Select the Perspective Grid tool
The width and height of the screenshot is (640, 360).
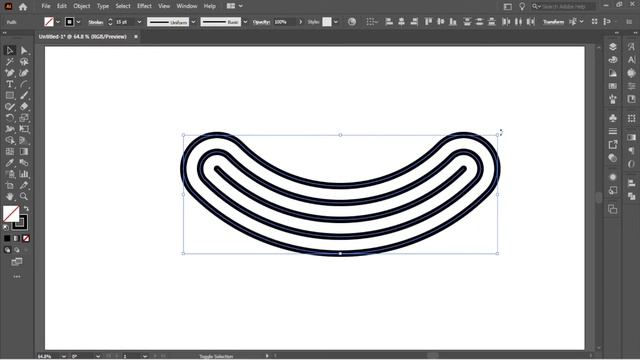tap(24, 140)
